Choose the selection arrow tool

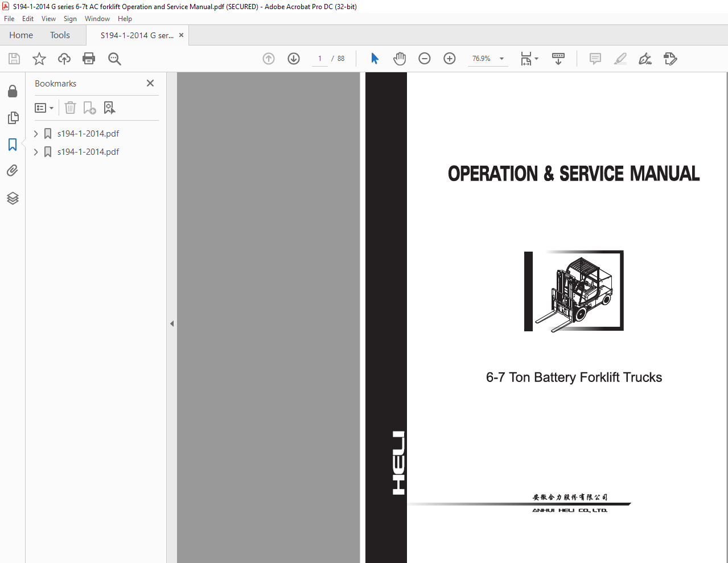coord(375,59)
